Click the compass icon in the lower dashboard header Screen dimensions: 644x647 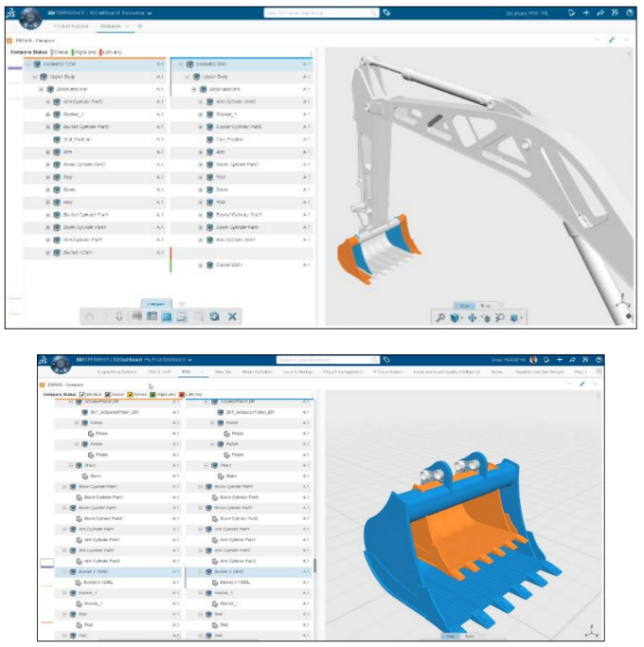pyautogui.click(x=60, y=364)
